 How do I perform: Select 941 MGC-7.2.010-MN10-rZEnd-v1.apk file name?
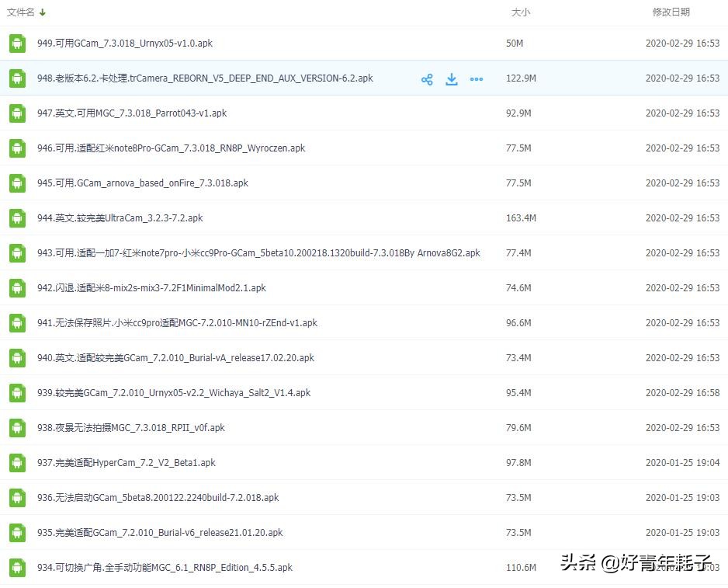point(178,322)
